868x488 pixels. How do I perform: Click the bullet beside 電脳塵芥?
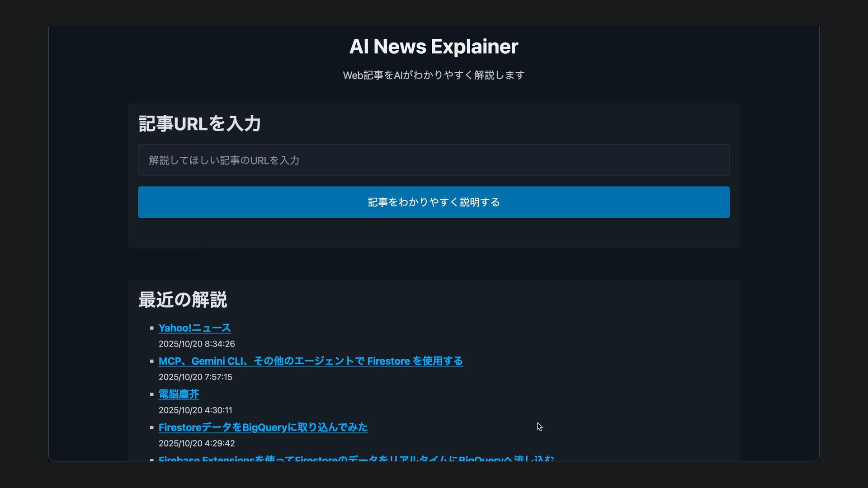[152, 394]
